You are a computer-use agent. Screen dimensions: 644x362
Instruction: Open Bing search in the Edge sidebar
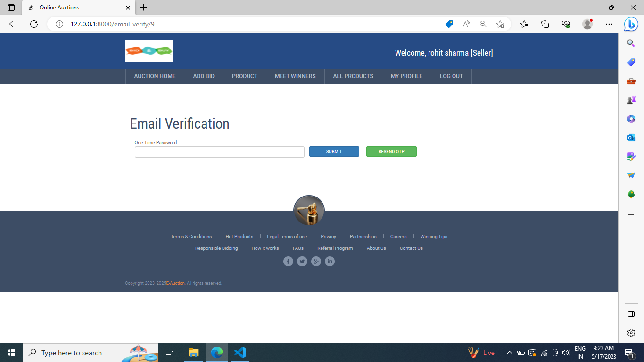click(631, 42)
